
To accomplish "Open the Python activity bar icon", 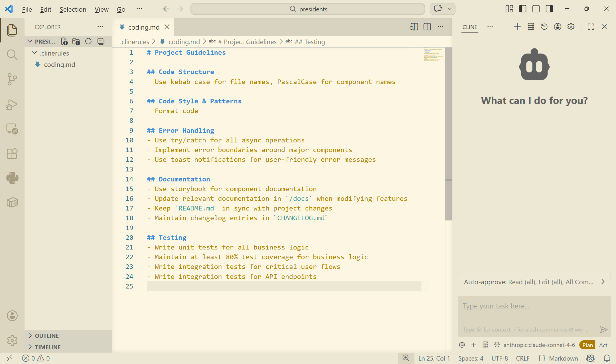I will (x=12, y=178).
